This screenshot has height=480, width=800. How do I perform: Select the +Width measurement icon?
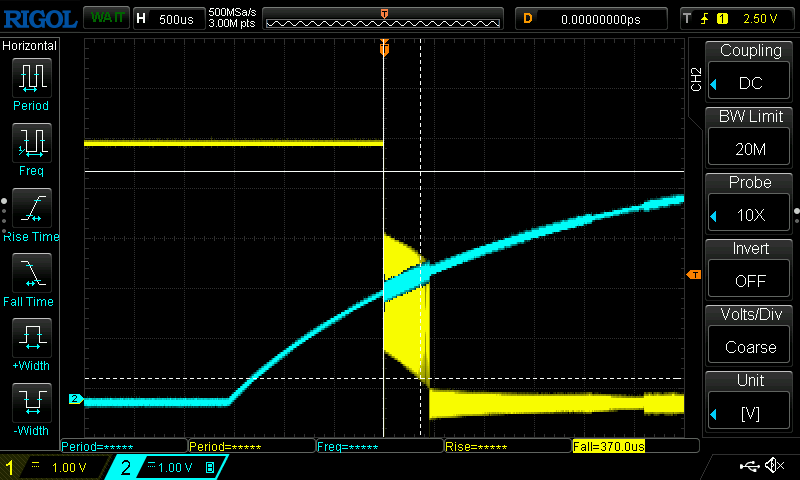click(31, 337)
